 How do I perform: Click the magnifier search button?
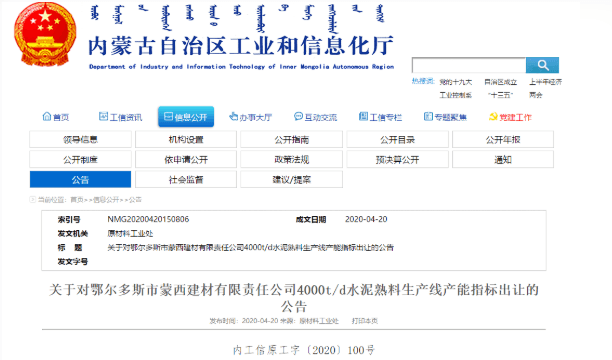click(543, 65)
